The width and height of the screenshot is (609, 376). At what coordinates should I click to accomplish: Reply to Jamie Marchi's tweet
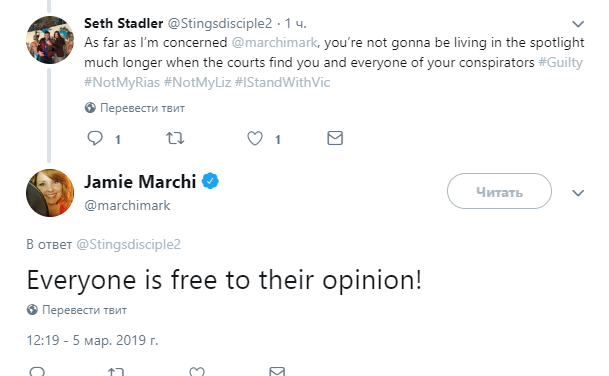pos(37,372)
